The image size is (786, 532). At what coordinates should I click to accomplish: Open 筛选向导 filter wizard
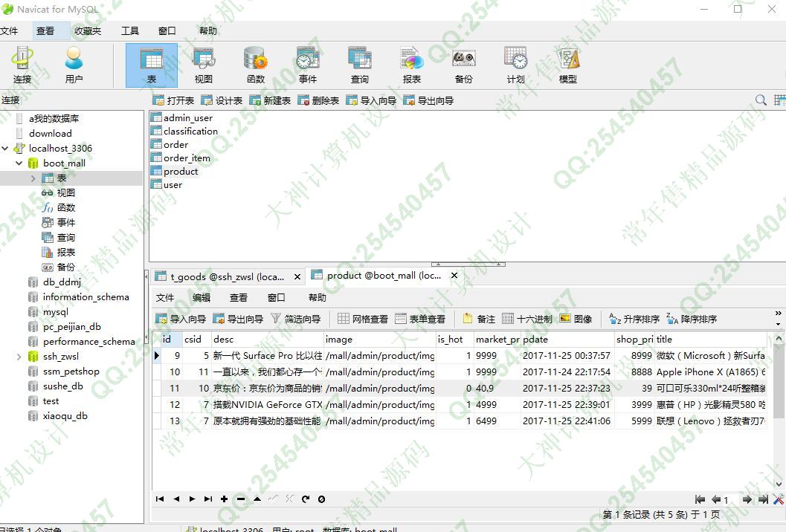click(x=296, y=319)
